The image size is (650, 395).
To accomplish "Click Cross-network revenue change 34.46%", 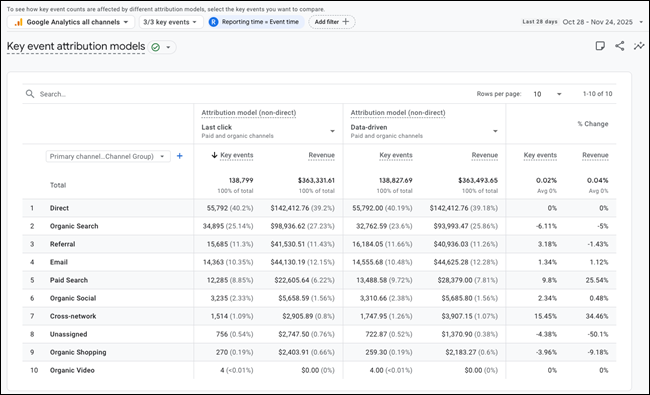I will pos(597,316).
